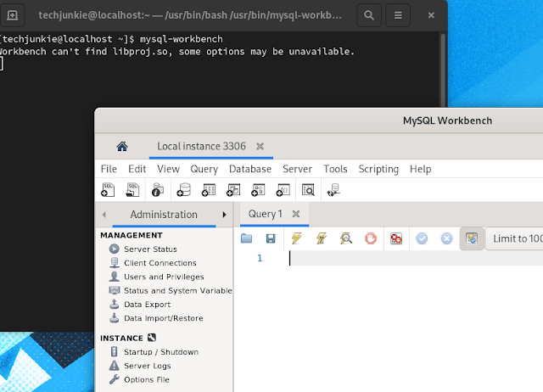543x392 pixels.
Task: Open the terminal hamburger menu
Action: (x=398, y=15)
